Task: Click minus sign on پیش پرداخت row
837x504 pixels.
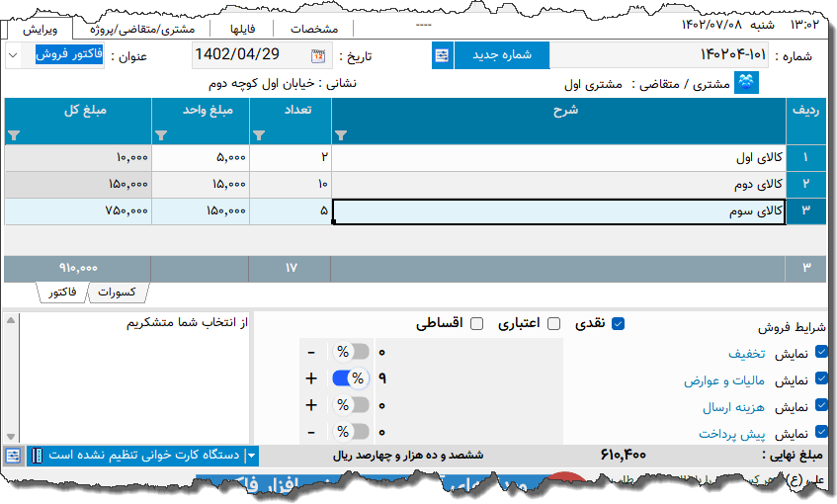Action: (311, 432)
